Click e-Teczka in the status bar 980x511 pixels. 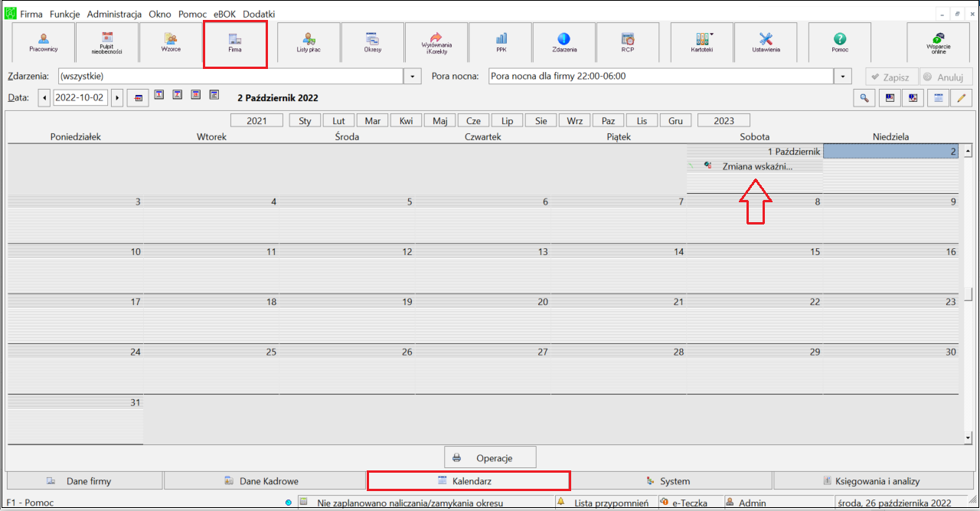tap(688, 503)
